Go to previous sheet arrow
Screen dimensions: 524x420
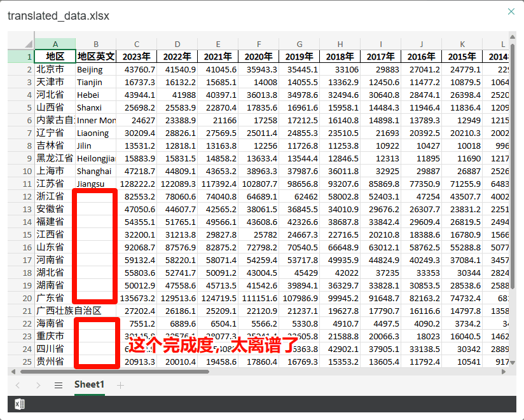[x=18, y=385]
